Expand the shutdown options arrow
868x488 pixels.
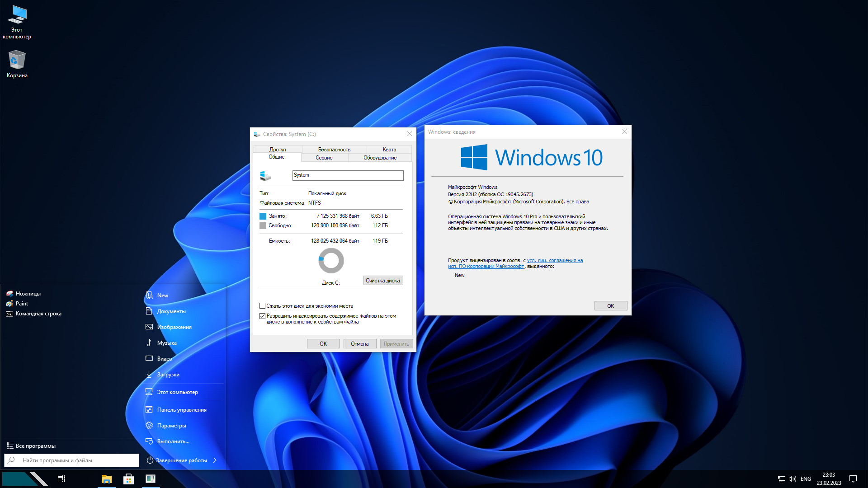215,460
